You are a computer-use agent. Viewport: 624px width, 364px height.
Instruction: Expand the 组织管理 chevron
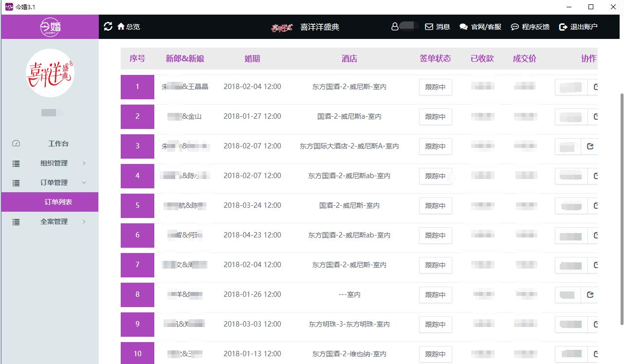[x=84, y=164]
